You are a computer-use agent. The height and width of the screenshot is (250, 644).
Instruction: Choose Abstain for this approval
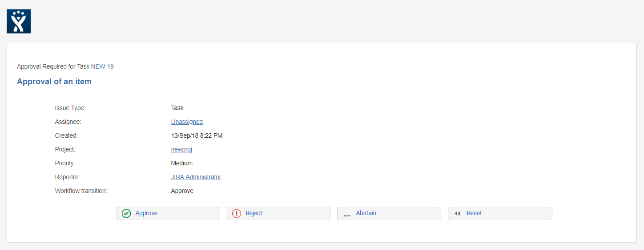click(389, 213)
